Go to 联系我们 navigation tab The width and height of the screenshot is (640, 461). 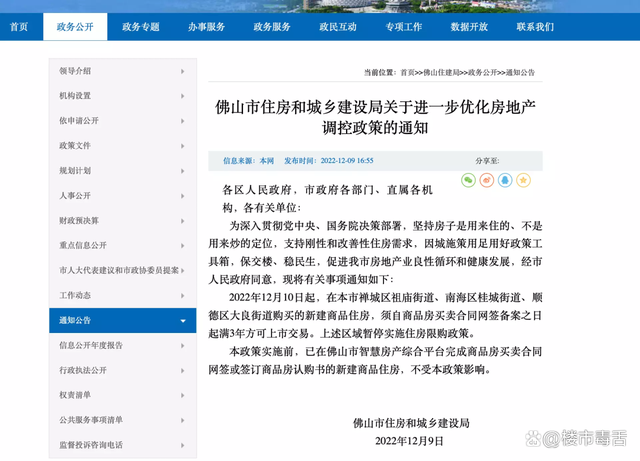click(x=535, y=27)
